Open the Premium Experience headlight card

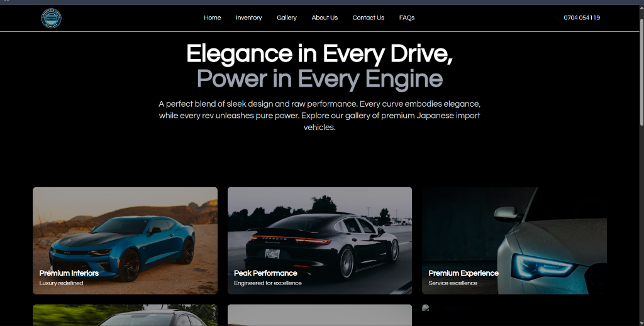[x=514, y=241]
